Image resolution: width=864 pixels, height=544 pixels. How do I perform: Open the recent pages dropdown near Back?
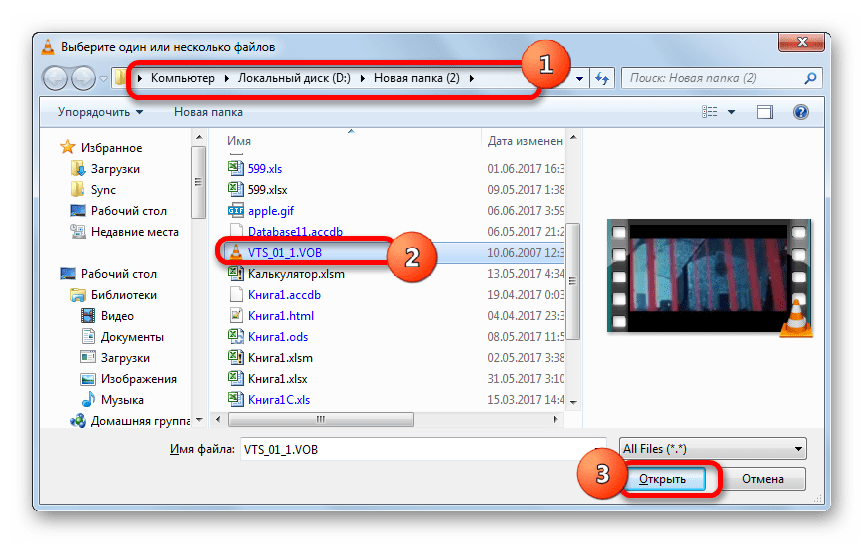pos(104,79)
